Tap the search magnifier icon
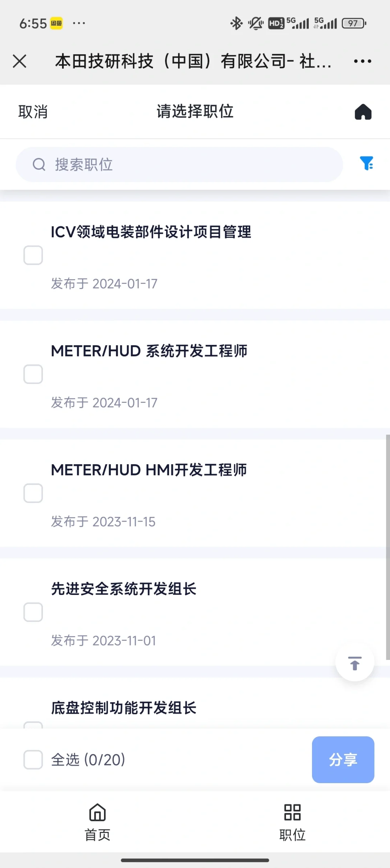 39,165
